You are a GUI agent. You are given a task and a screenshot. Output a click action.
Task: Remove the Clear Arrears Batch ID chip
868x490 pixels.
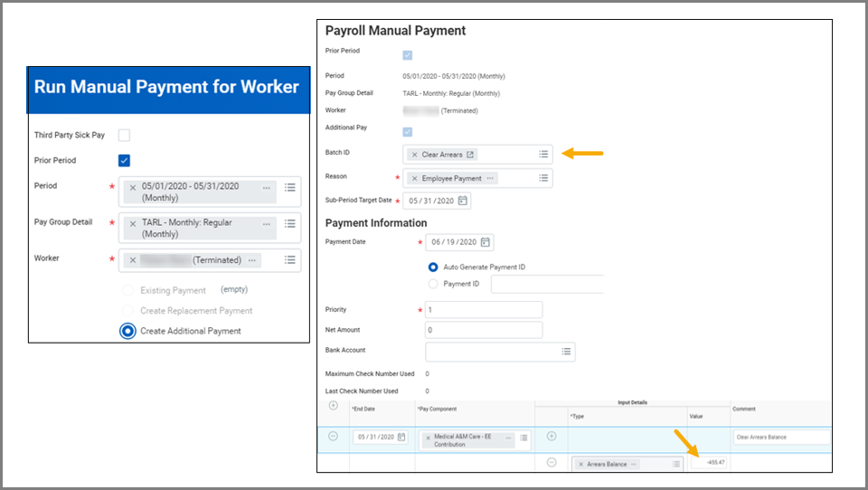pos(414,155)
